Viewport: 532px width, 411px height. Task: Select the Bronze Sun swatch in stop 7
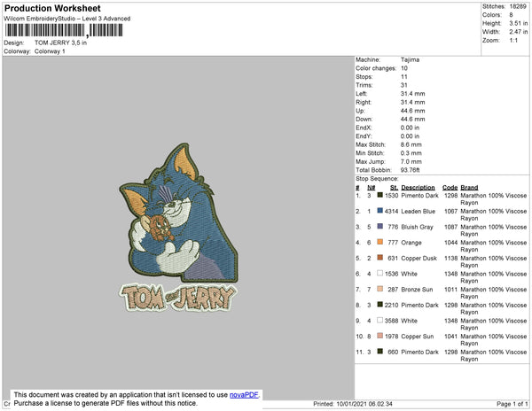(x=380, y=289)
